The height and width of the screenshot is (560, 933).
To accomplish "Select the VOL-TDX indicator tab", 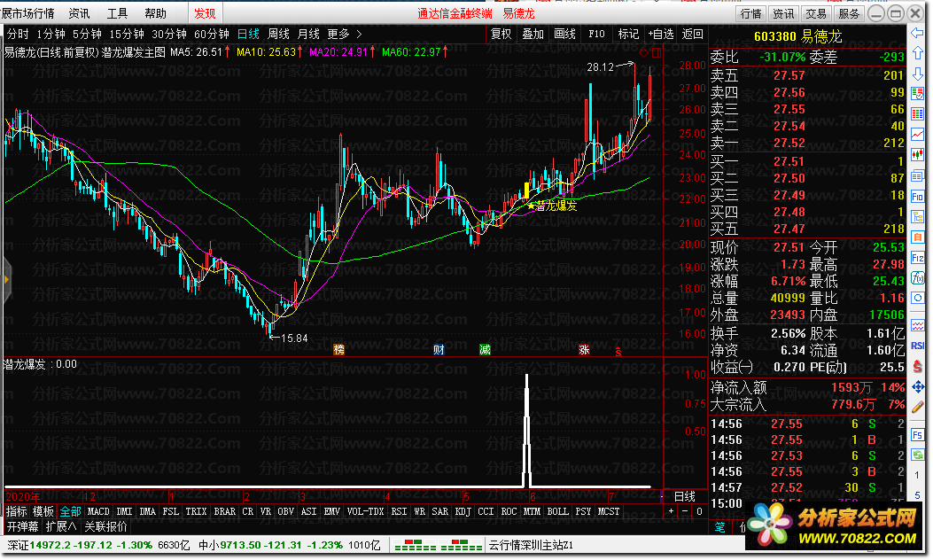I will click(x=365, y=511).
